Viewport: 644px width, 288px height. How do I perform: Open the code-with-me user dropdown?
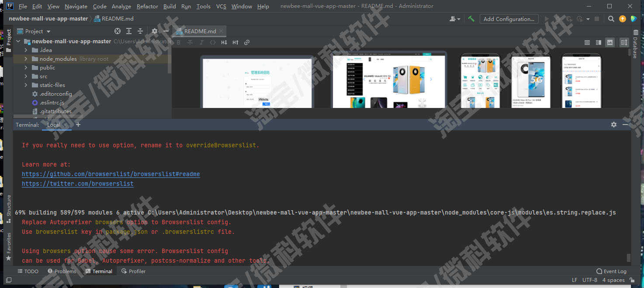pyautogui.click(x=455, y=19)
